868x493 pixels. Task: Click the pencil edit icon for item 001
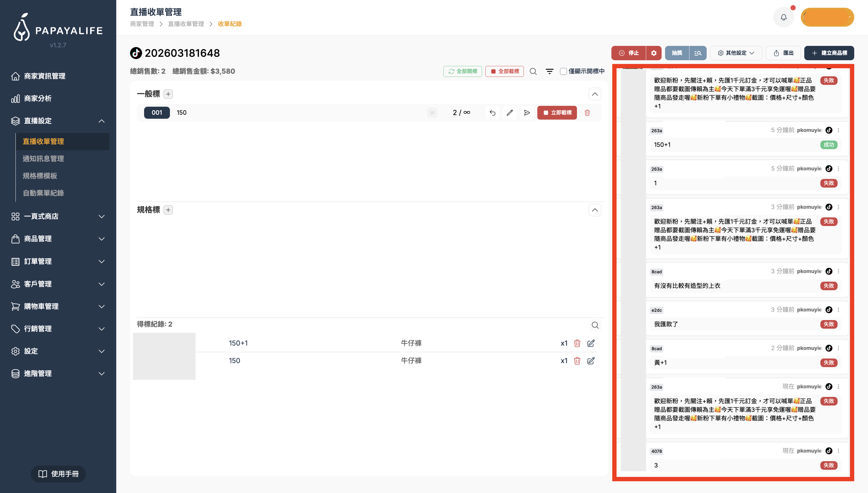(509, 113)
